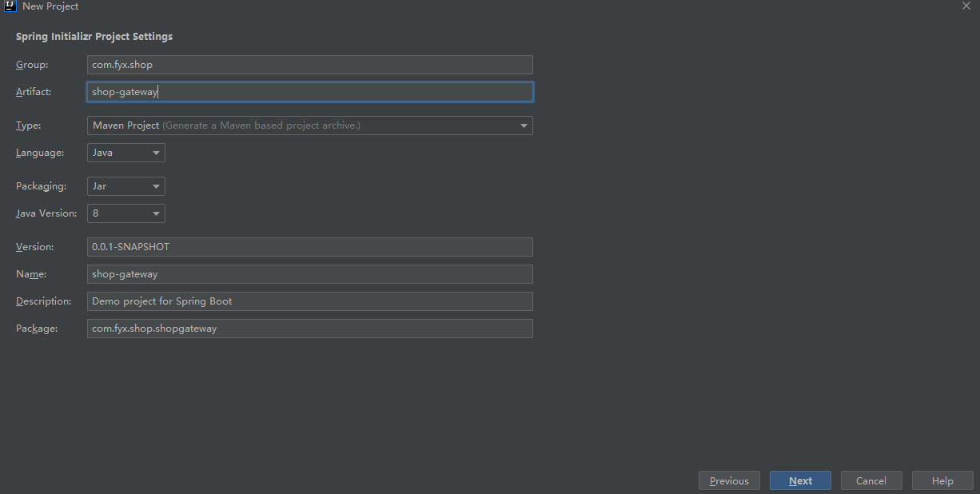The width and height of the screenshot is (980, 494).
Task: Click the Name label
Action: [x=31, y=274]
